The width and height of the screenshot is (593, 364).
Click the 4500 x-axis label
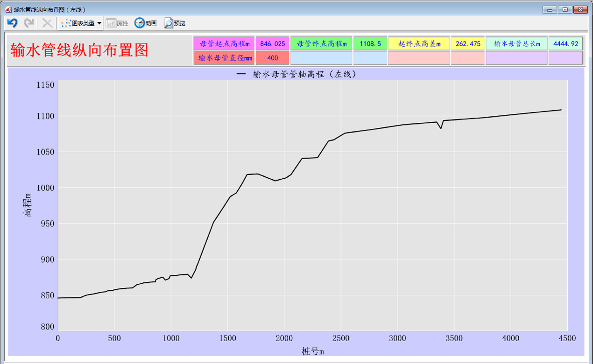click(568, 338)
